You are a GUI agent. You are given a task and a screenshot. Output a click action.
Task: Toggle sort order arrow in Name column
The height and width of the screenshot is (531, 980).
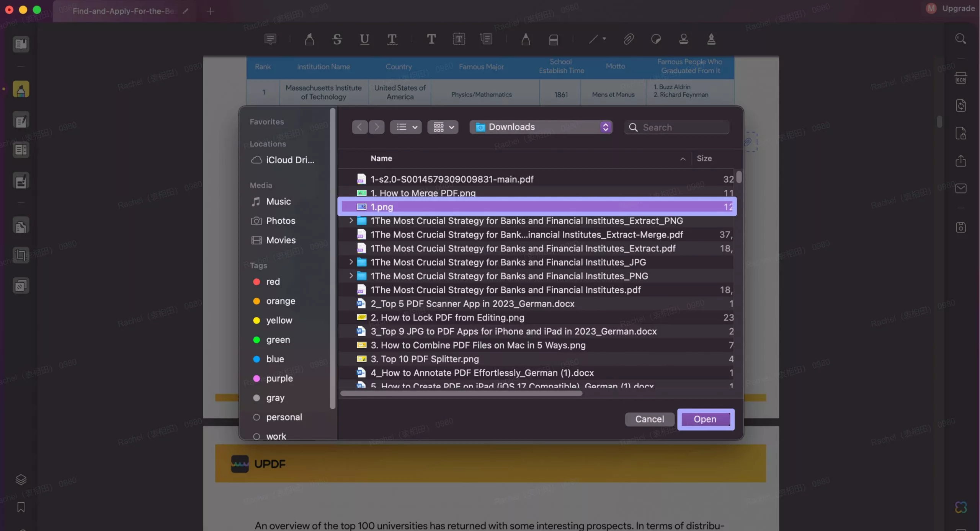[x=683, y=159]
